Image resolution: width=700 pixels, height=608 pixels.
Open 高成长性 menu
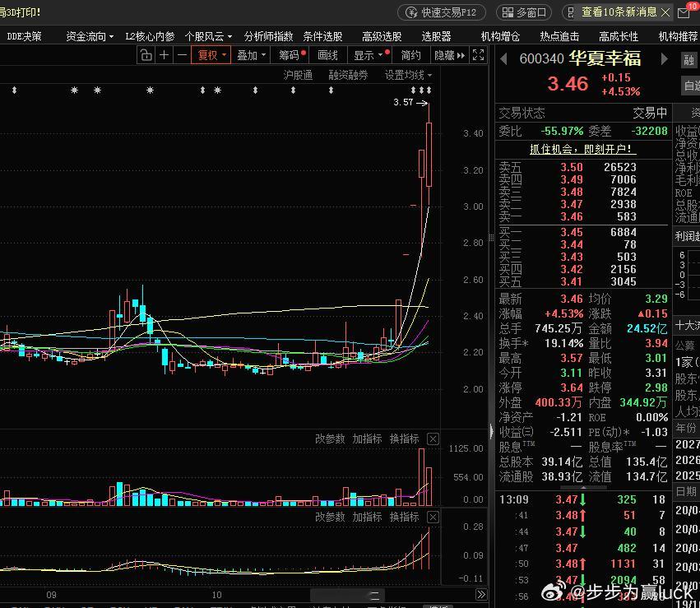click(619, 36)
